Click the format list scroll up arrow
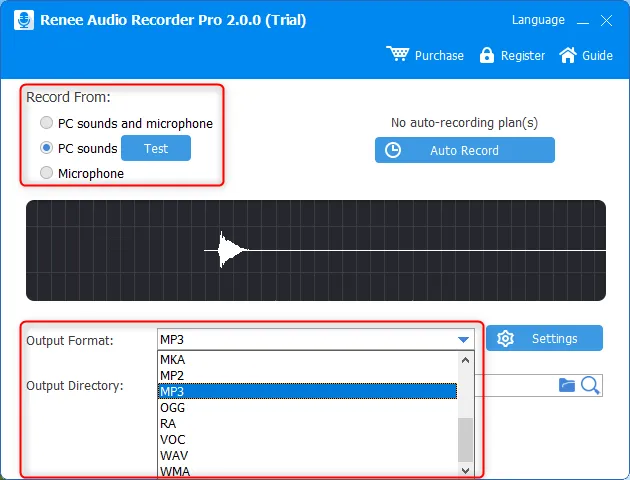 [465, 360]
